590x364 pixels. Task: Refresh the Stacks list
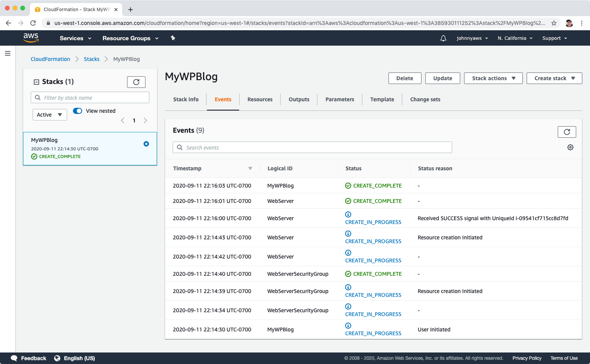[136, 82]
